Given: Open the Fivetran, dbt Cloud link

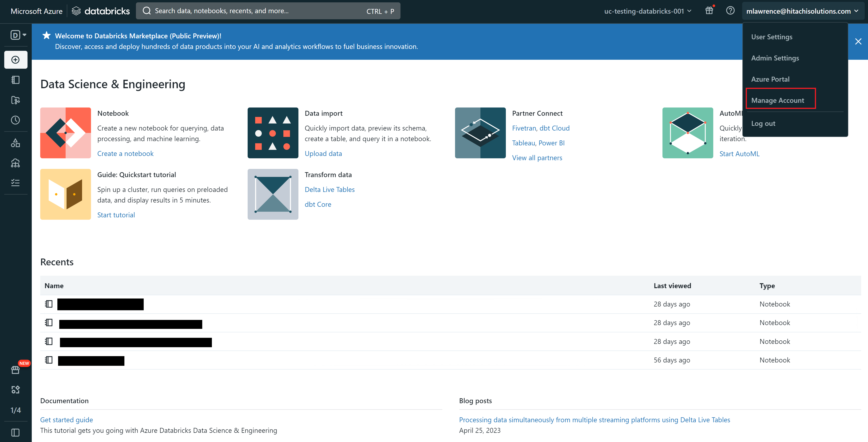Looking at the screenshot, I should [541, 128].
